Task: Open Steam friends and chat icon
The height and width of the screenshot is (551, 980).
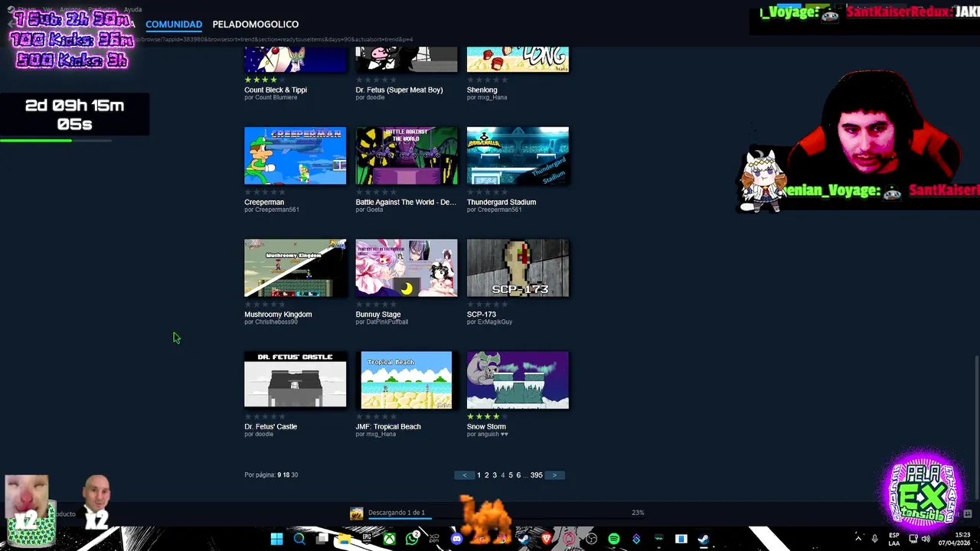Action: [968, 514]
